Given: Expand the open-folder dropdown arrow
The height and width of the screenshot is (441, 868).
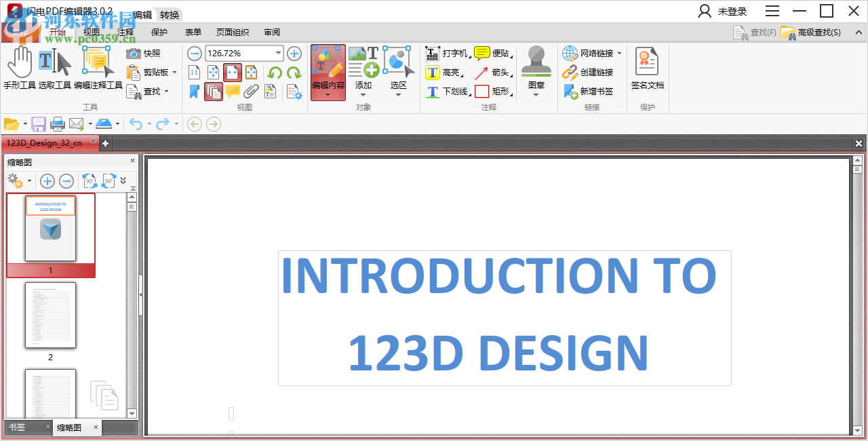Looking at the screenshot, I should click(25, 124).
